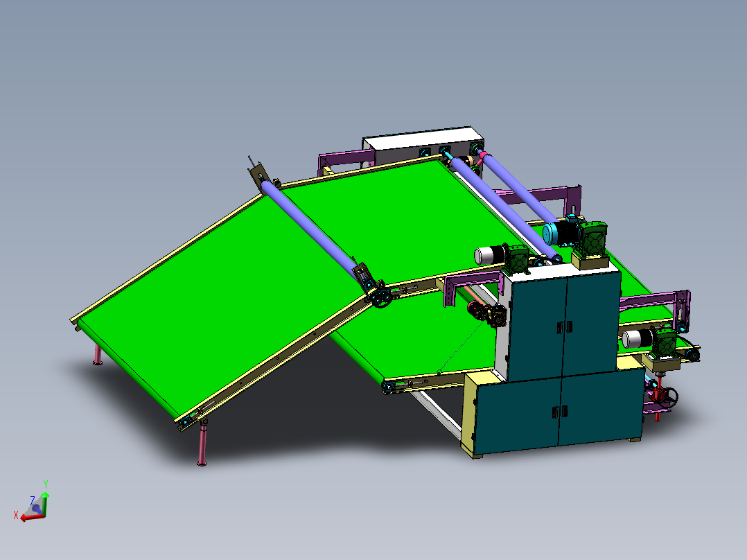Pick the lower right teal cabinet door
747x560 pixels.
click(x=601, y=407)
